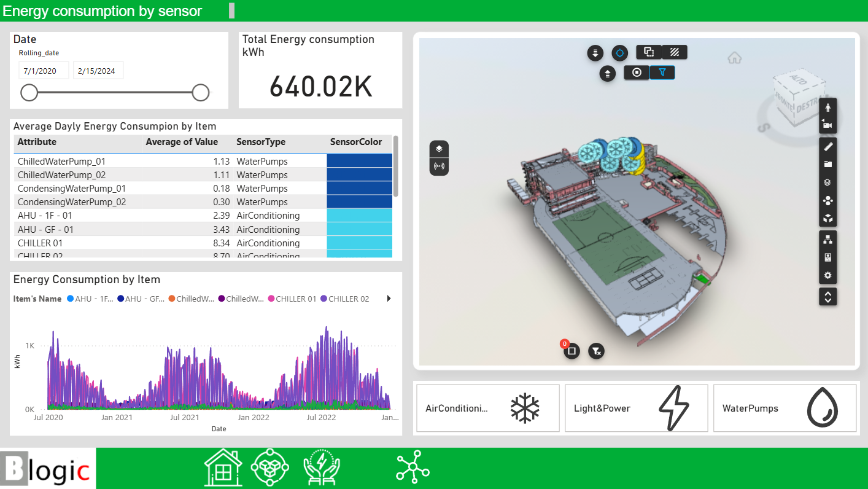
Task: Filter by WaterPumps category button
Action: 785,409
